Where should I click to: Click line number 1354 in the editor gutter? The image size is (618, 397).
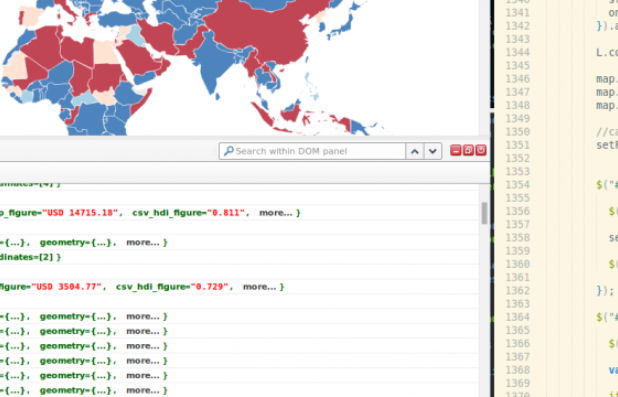(517, 185)
